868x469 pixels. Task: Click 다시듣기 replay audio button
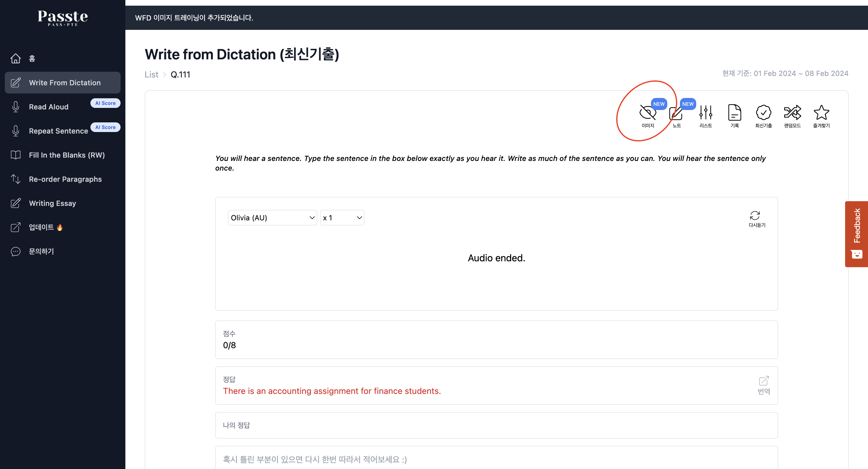click(757, 219)
